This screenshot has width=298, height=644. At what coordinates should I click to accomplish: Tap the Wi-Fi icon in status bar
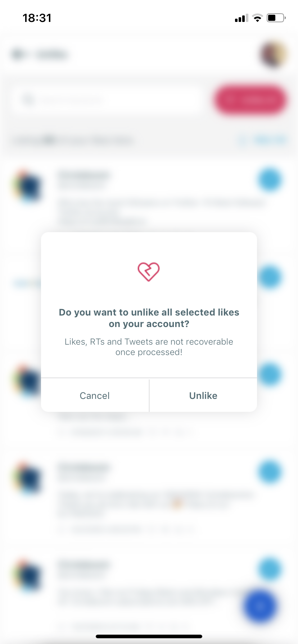[257, 18]
